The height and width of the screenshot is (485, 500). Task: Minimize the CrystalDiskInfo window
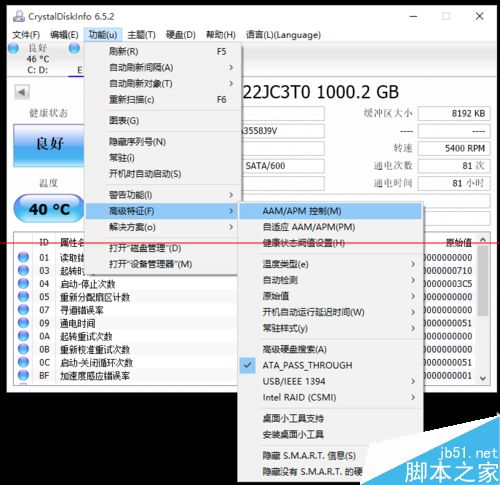click(x=413, y=16)
